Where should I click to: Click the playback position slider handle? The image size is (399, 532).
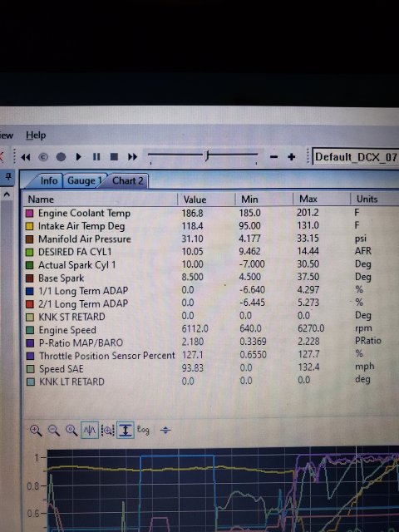tap(207, 156)
